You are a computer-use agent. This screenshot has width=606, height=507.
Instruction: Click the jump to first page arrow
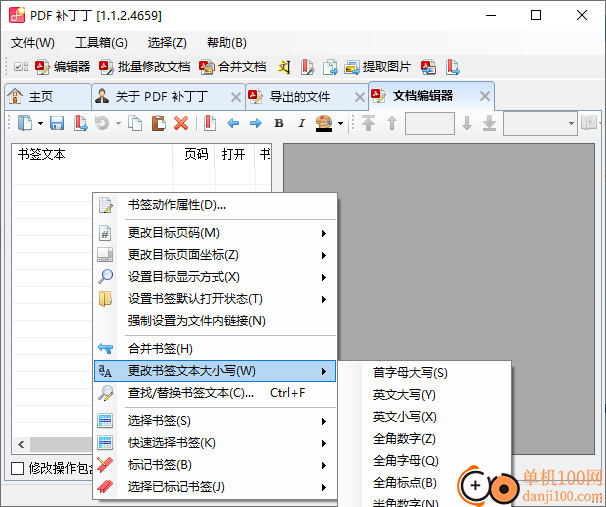pyautogui.click(x=368, y=123)
